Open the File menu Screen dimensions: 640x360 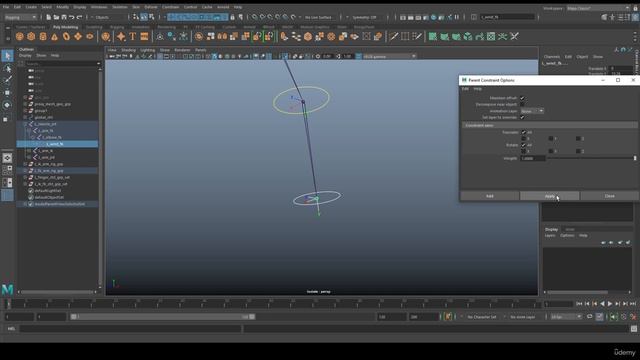point(6,7)
